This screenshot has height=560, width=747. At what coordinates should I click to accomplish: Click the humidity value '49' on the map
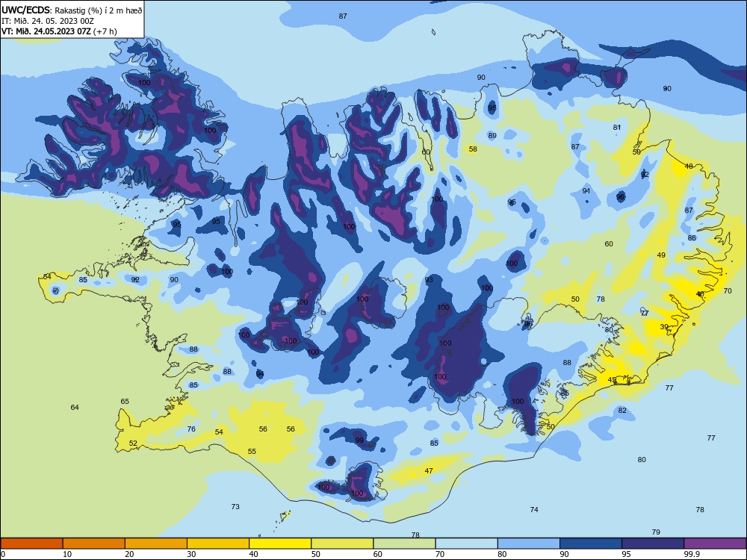(661, 255)
